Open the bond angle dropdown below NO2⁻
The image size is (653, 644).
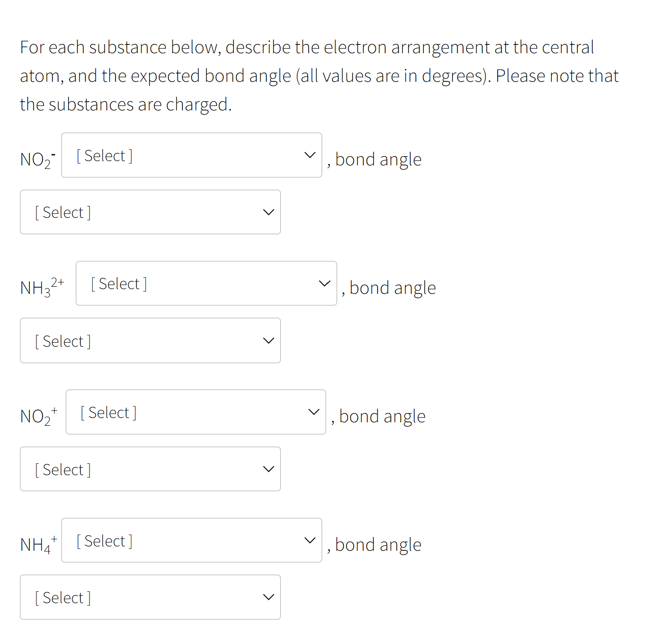pyautogui.click(x=150, y=212)
